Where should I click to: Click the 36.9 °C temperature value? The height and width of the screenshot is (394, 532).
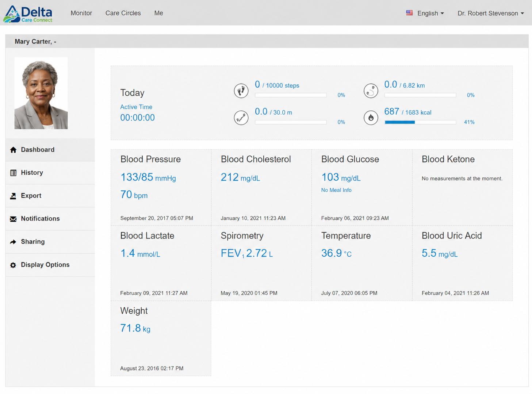click(336, 253)
